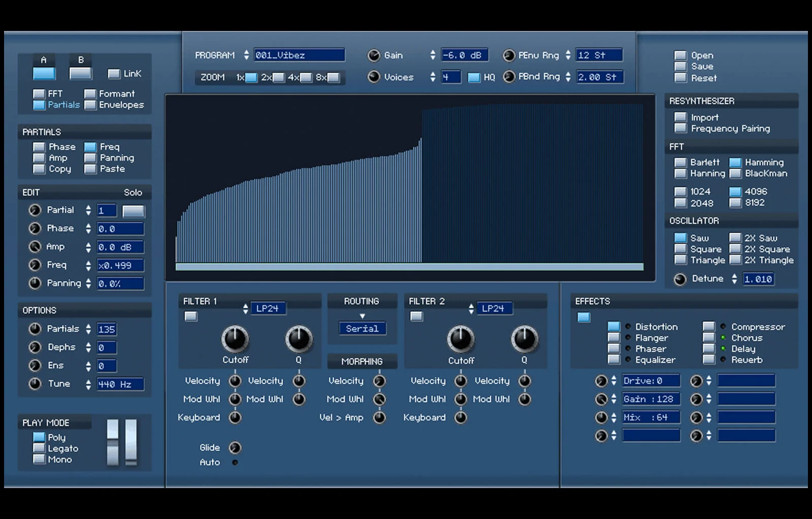Enable the Hanning FFT window checkbox
This screenshot has height=519, width=812.
point(681,174)
